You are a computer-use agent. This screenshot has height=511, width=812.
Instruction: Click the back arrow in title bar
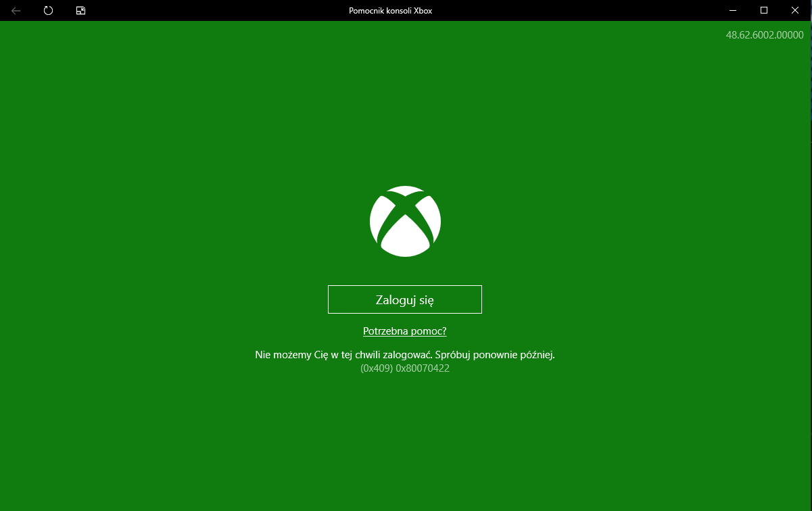click(x=16, y=10)
